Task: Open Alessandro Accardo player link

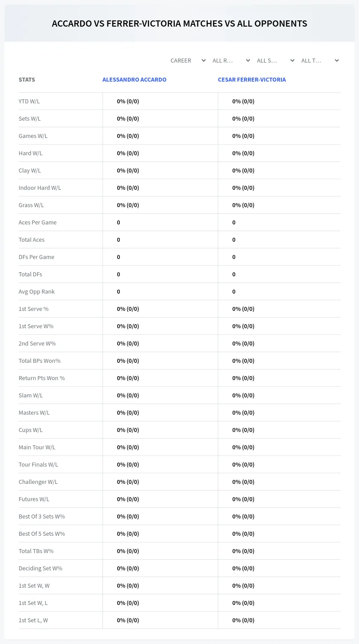Action: (x=134, y=80)
